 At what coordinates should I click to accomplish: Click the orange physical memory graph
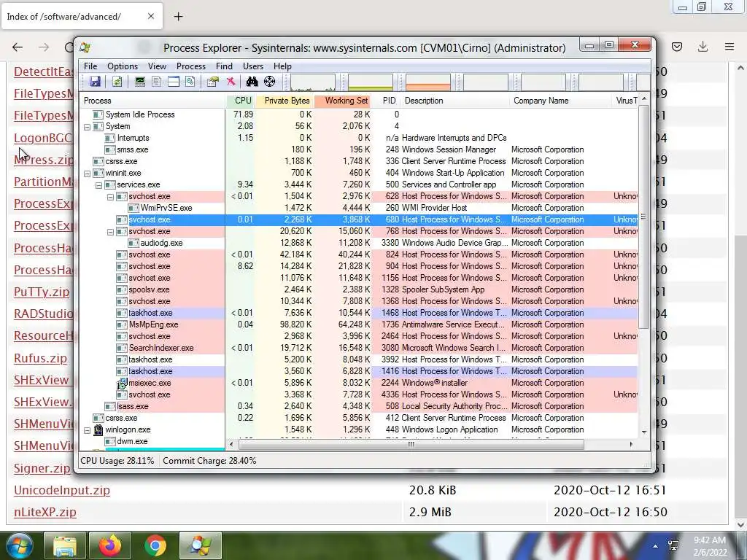pyautogui.click(x=427, y=82)
